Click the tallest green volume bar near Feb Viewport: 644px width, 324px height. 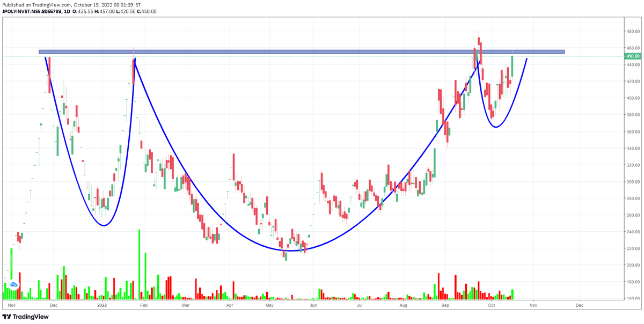coord(139,264)
